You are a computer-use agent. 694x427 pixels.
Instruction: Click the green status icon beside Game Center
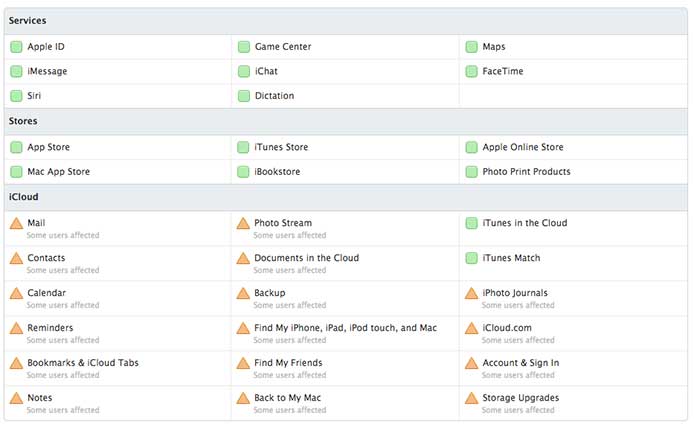click(x=244, y=46)
